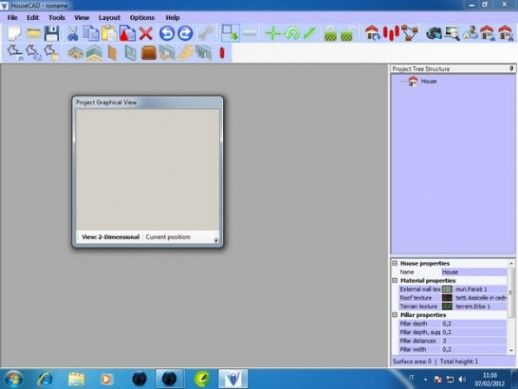Open the Tools menu
Screen dimensions: 518x389
pyautogui.click(x=57, y=18)
